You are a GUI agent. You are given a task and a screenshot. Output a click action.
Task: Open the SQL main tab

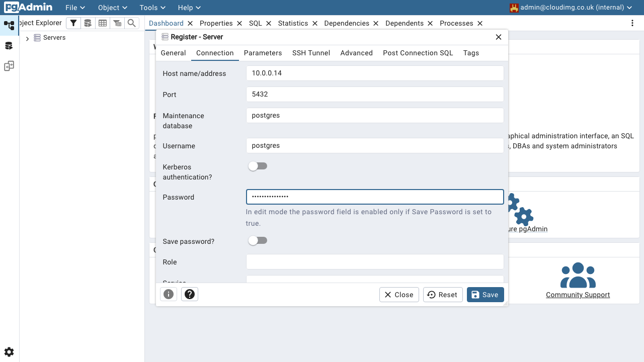[x=256, y=23]
